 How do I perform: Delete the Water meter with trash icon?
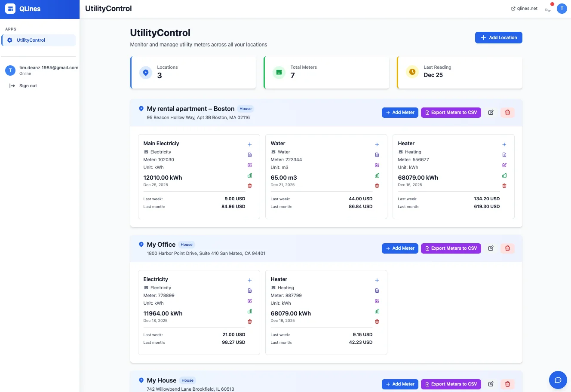(x=377, y=186)
